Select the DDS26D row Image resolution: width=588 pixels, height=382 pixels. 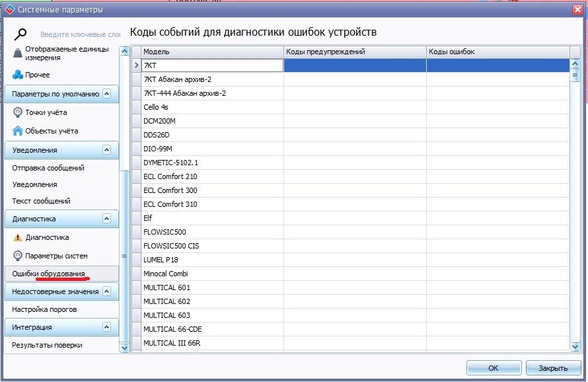click(351, 135)
